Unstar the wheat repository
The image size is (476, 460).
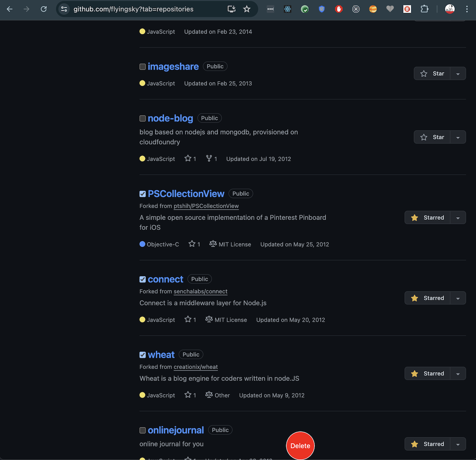point(427,373)
